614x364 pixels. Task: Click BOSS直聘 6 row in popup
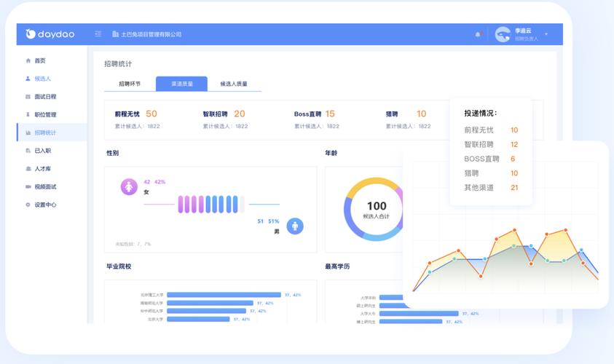click(x=489, y=159)
